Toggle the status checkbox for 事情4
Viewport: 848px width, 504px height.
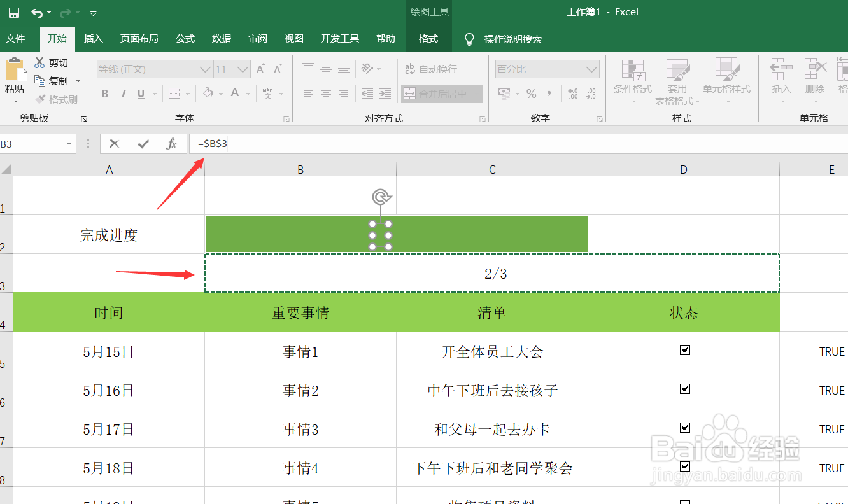click(x=684, y=466)
